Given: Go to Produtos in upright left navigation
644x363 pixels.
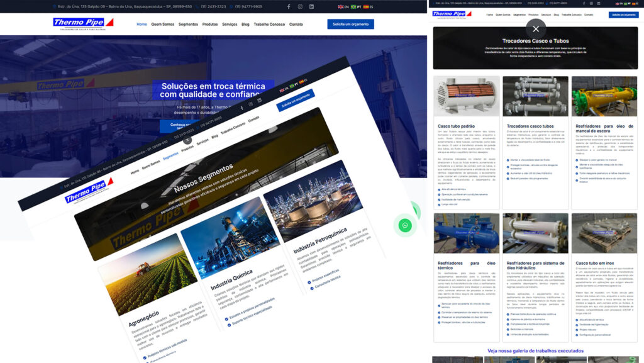Looking at the screenshot, I should click(209, 24).
